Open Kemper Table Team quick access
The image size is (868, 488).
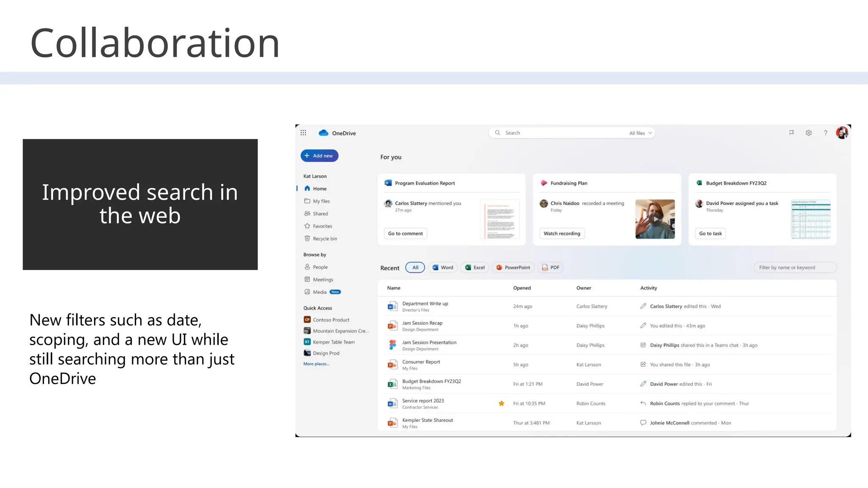(329, 342)
